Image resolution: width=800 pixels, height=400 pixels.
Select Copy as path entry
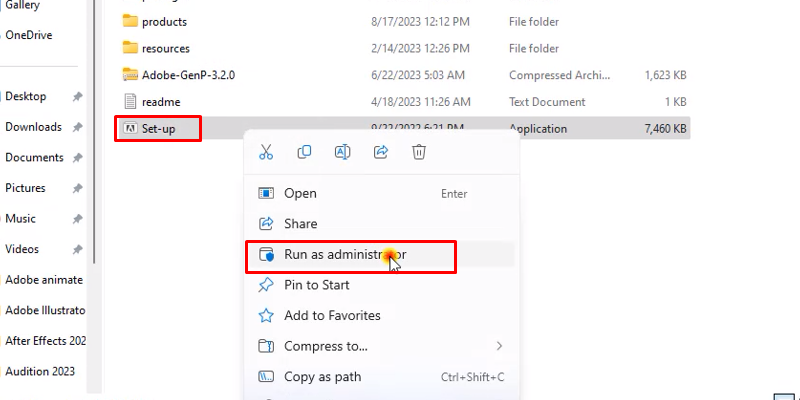(x=382, y=377)
